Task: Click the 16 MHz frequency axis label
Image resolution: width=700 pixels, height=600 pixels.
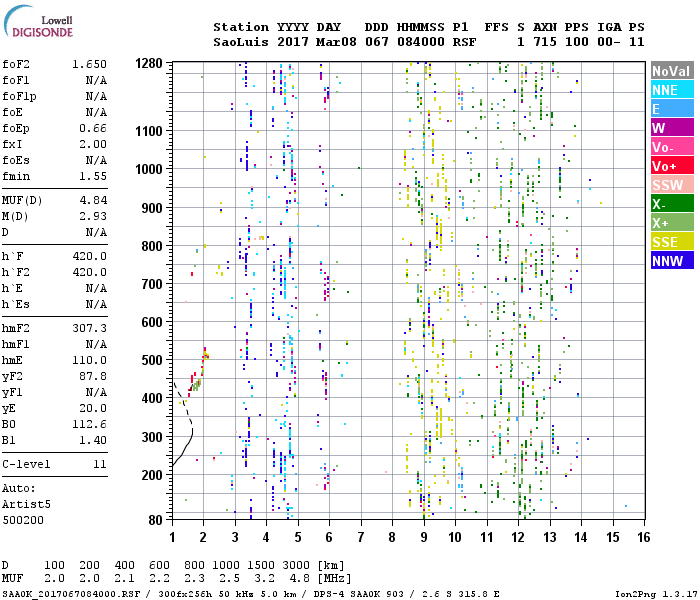Action: 643,537
